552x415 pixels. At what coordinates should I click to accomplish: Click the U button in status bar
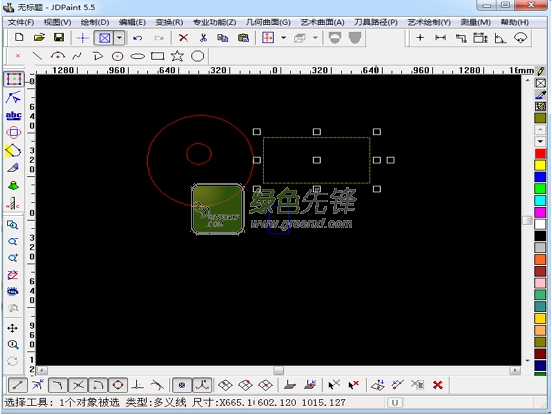(395, 403)
